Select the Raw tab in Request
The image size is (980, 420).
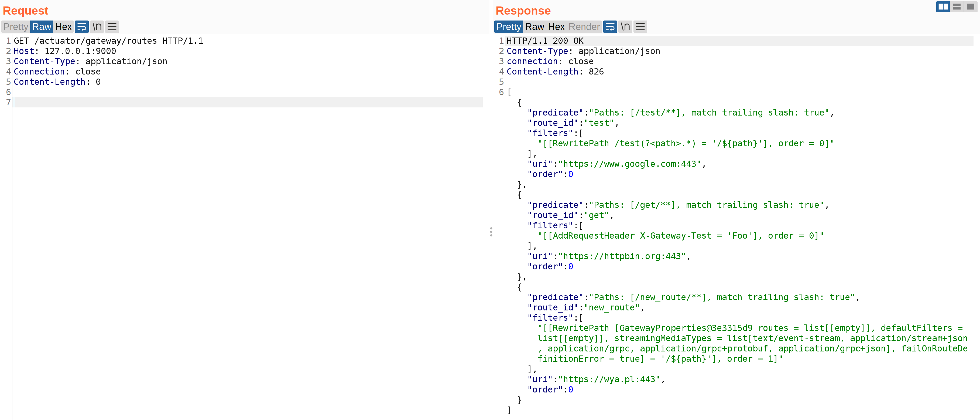point(42,27)
